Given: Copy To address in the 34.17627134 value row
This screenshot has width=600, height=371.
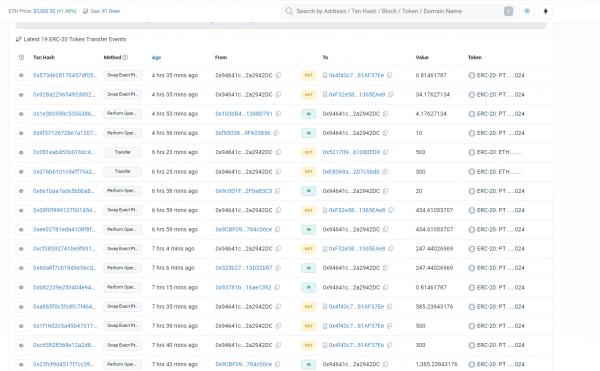Looking at the screenshot, I should click(x=391, y=94).
